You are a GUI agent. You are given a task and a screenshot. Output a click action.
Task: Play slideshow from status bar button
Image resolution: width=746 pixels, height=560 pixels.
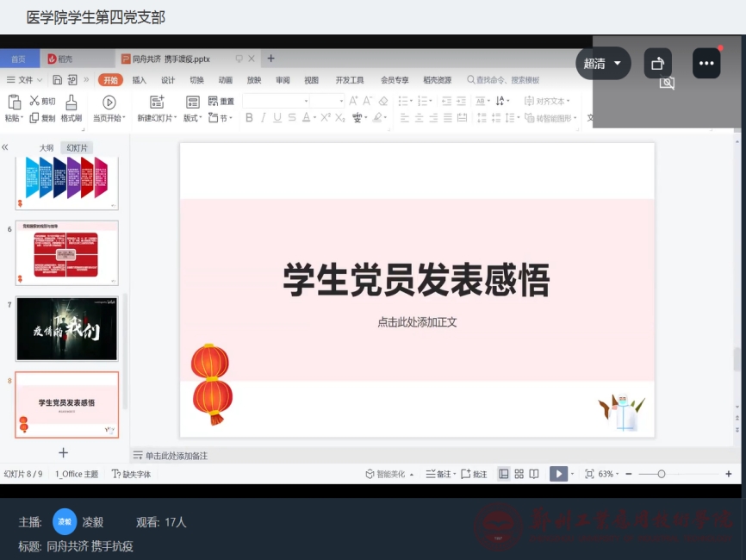(x=558, y=474)
